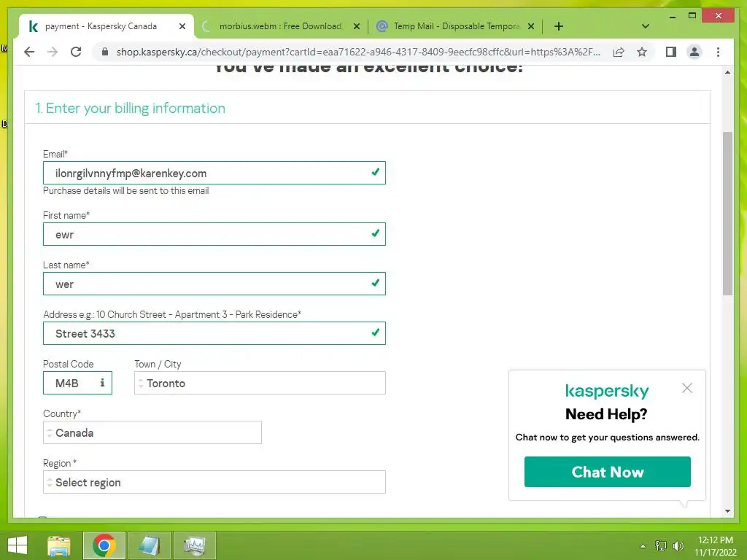This screenshot has width=747, height=560.
Task: Click the Postal Code info icon
Action: pos(102,382)
